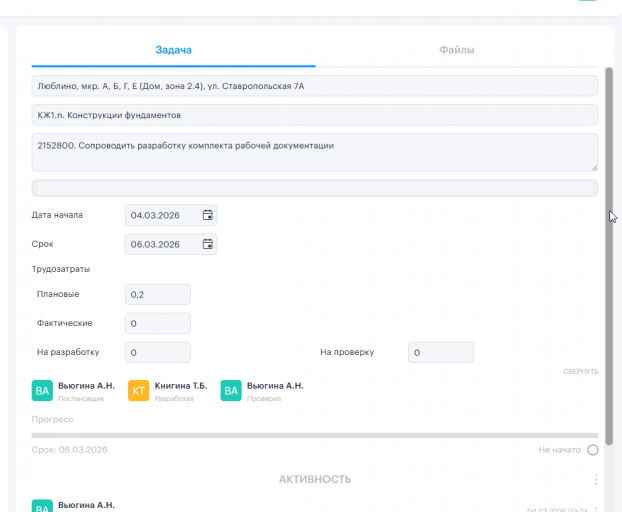Click the name Книгина Т.Б.
622x512 pixels.
point(181,386)
